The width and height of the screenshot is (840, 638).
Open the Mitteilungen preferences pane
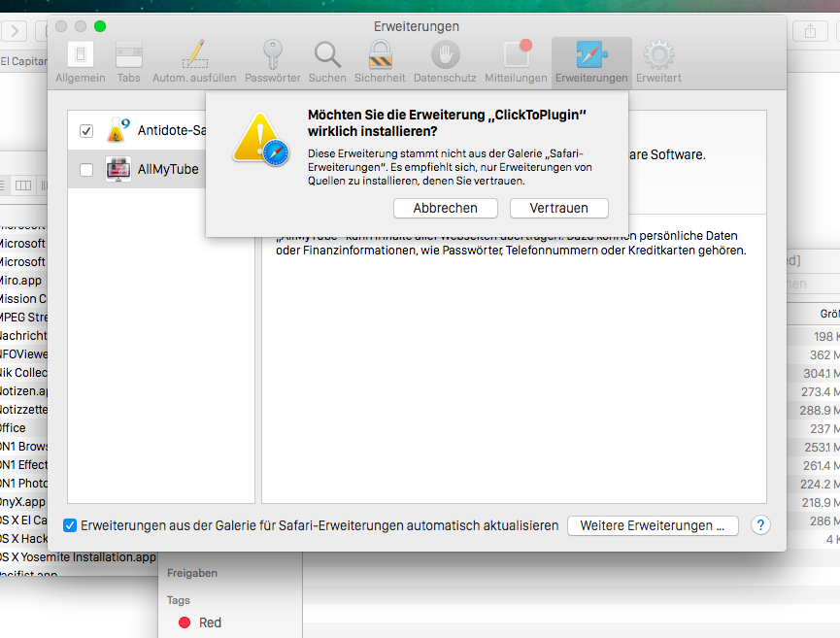click(x=516, y=62)
